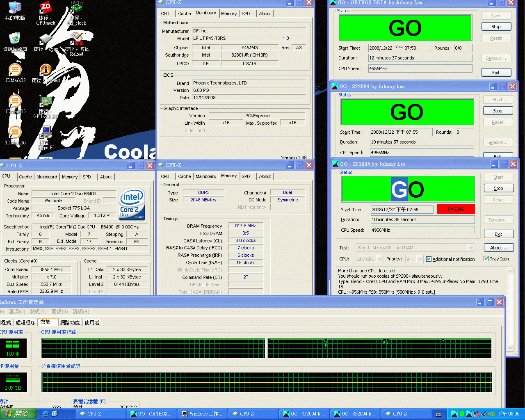525x420 pixels.
Task: Open the Cache tab in the Mainboard CPU-Z window
Action: point(184,14)
